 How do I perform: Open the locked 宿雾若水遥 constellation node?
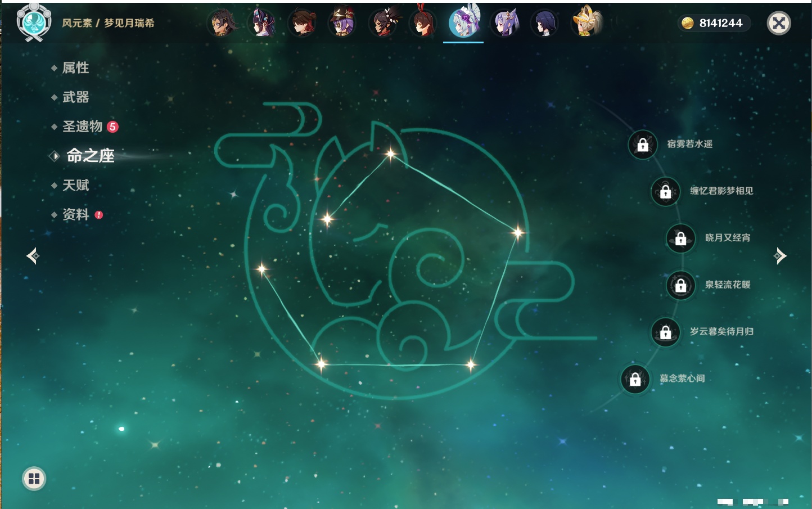click(x=643, y=145)
